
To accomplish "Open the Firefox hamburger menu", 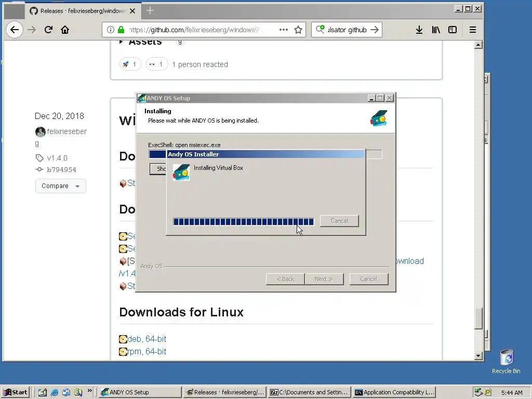I will click(x=473, y=30).
